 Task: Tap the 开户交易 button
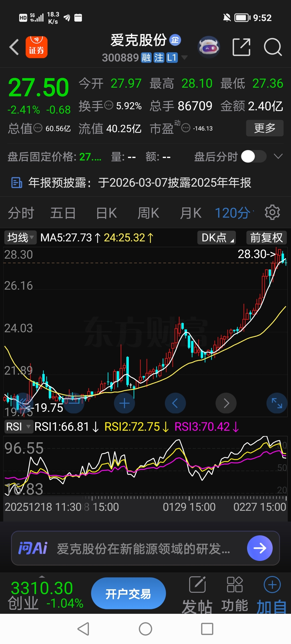(128, 593)
